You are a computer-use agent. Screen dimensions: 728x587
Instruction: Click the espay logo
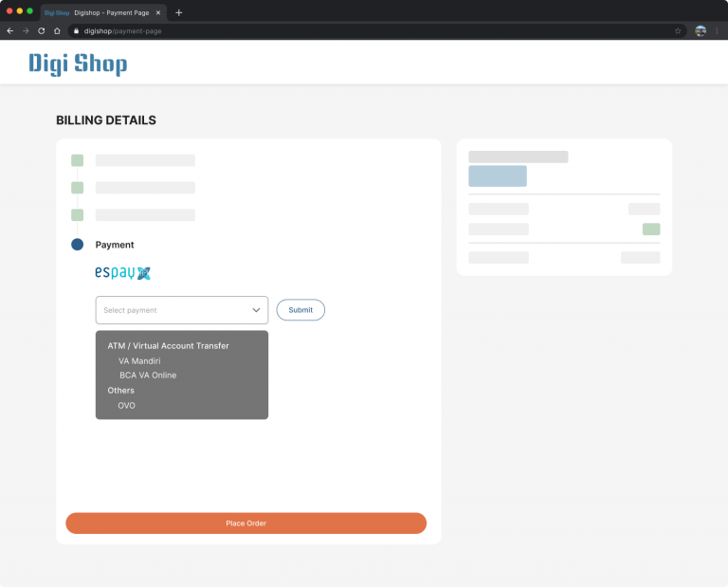tap(122, 272)
